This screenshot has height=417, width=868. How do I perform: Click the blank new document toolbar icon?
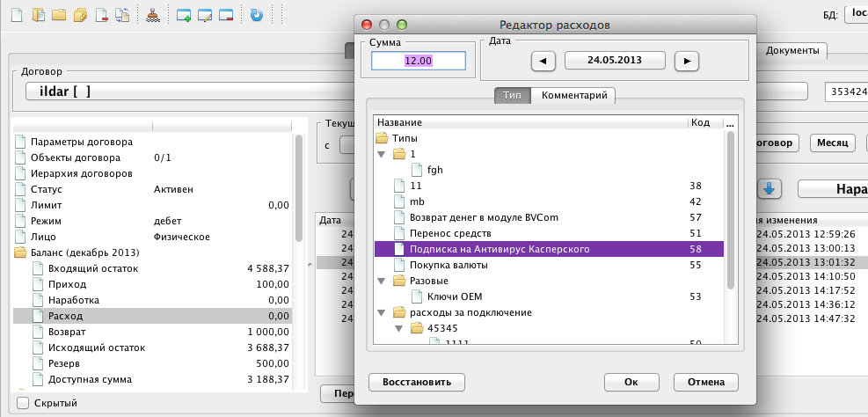click(x=17, y=15)
